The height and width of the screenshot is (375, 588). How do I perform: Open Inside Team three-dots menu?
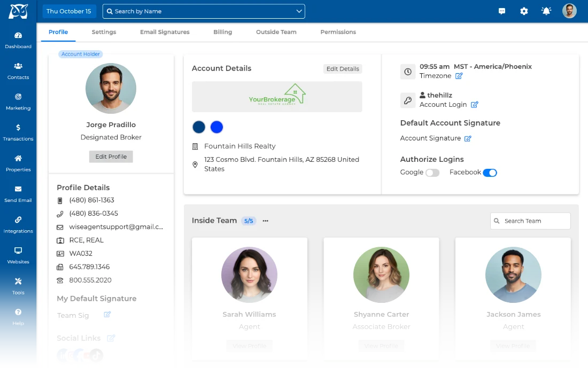coord(266,221)
